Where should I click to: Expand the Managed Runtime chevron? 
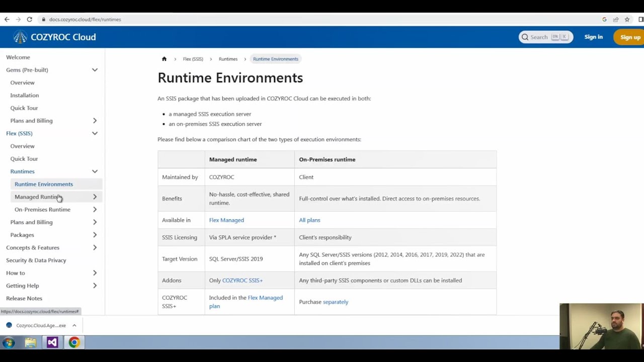coord(95,197)
